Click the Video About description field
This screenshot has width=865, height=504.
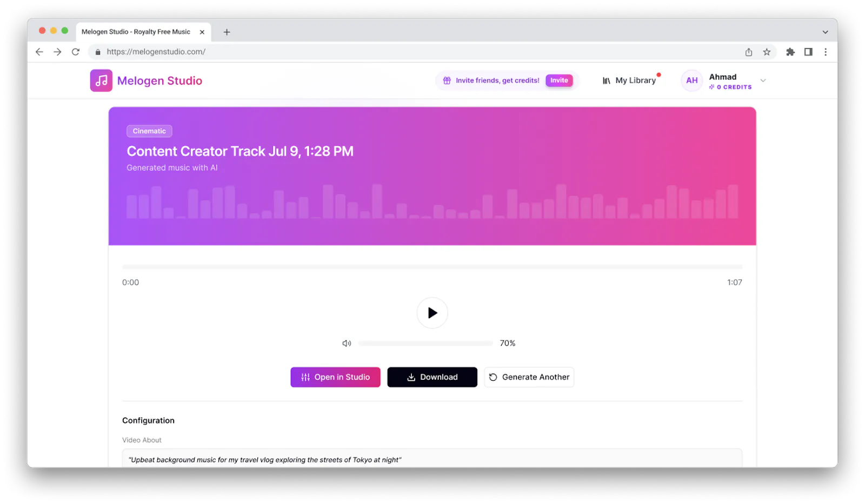point(432,458)
